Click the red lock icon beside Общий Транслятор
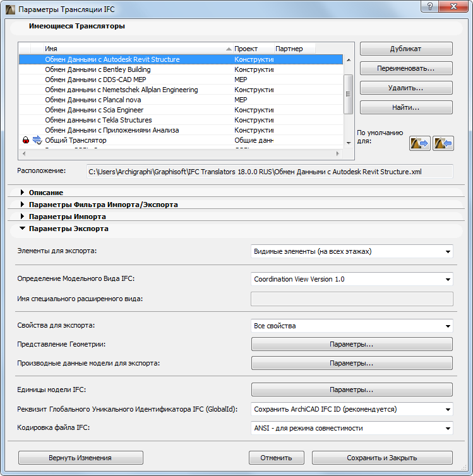Image resolution: width=473 pixels, height=476 pixels. tap(26, 140)
